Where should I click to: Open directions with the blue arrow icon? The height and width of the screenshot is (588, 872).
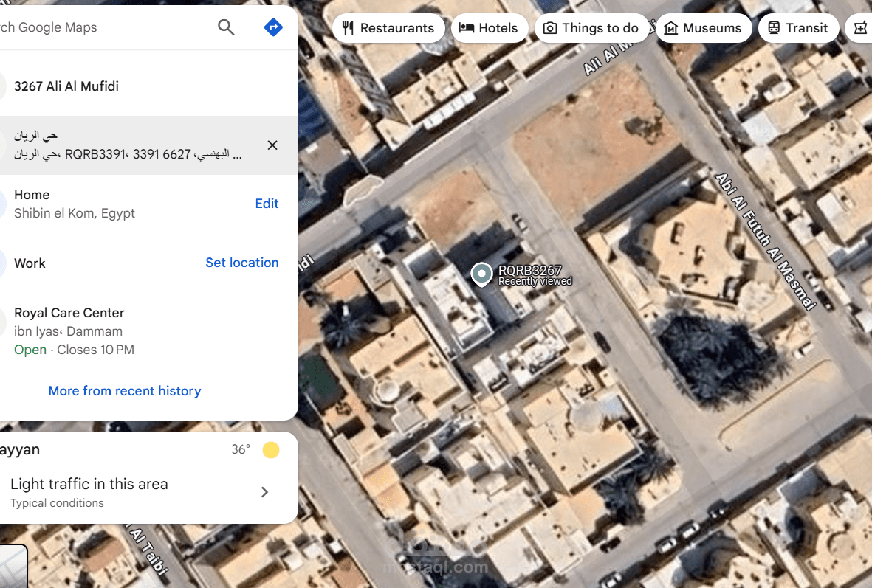(273, 27)
